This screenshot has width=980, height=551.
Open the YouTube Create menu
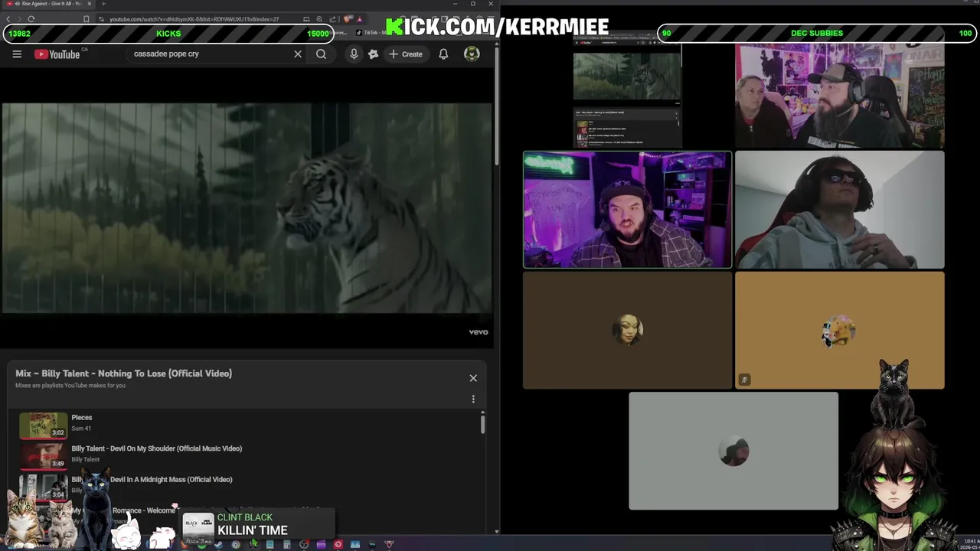405,54
